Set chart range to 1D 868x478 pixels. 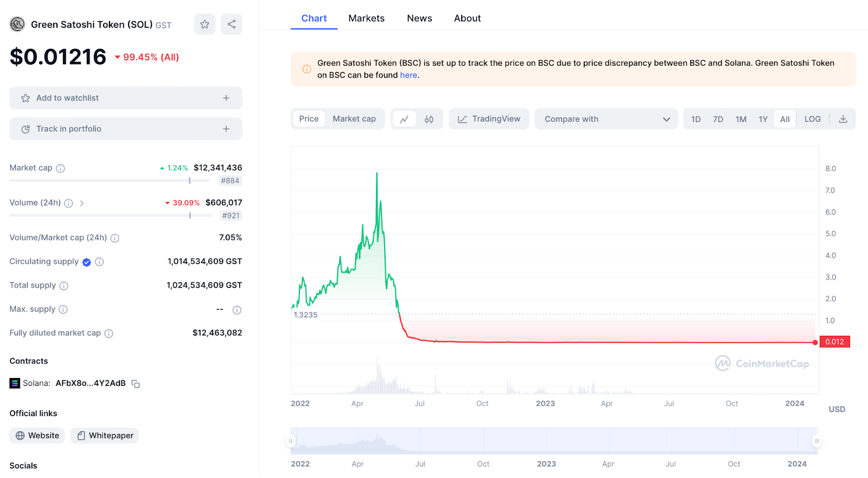[x=696, y=119]
